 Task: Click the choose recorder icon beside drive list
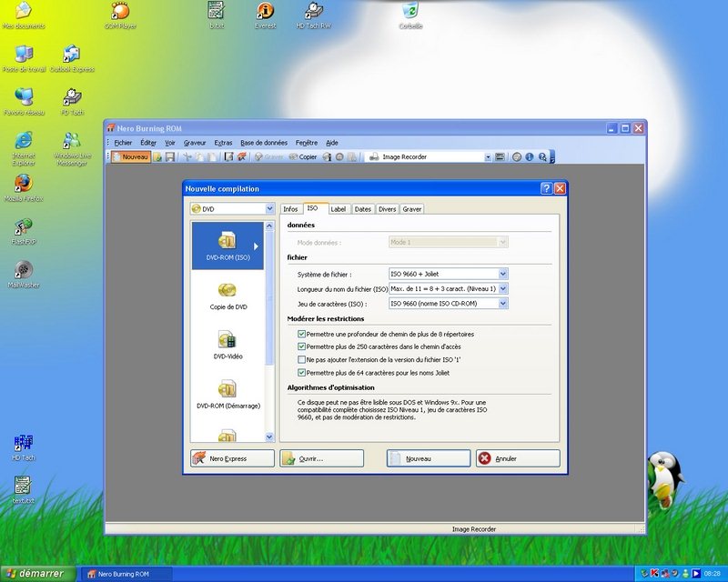(500, 157)
